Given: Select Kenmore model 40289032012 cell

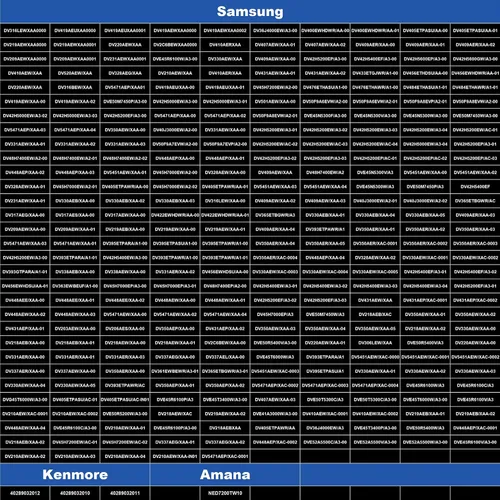Looking at the screenshot, I should click(x=25, y=493).
